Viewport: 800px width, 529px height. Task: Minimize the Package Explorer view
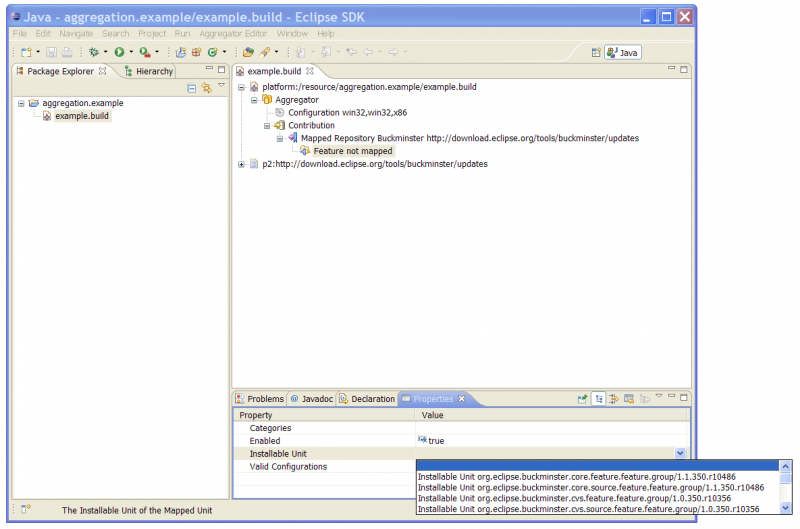click(x=209, y=68)
